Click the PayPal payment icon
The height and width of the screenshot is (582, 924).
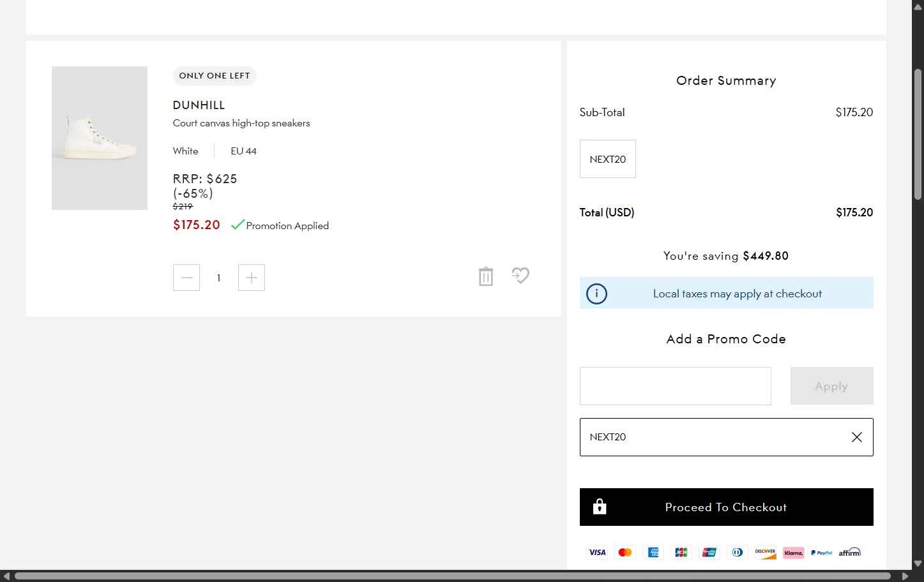pyautogui.click(x=821, y=553)
